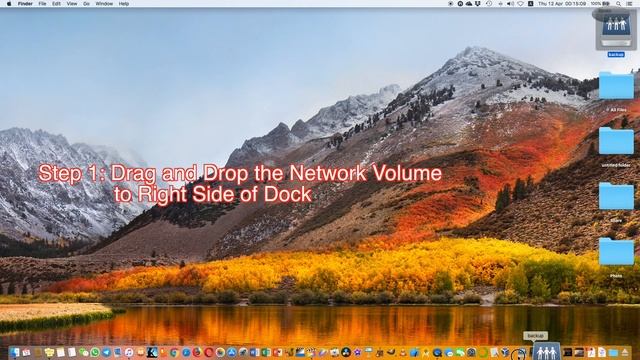Open Microsoft PowerPoint from the Dock
This screenshot has height=360, width=640.
coord(277,352)
